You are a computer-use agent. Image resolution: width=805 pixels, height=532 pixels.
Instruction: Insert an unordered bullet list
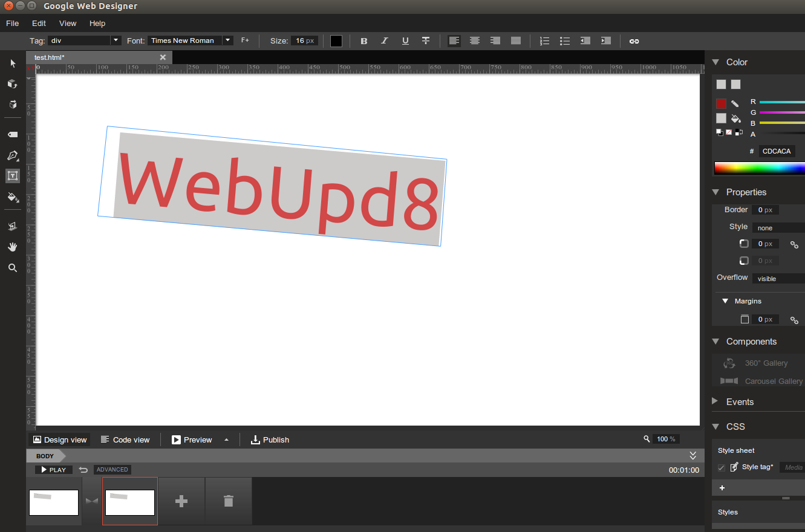pyautogui.click(x=565, y=41)
